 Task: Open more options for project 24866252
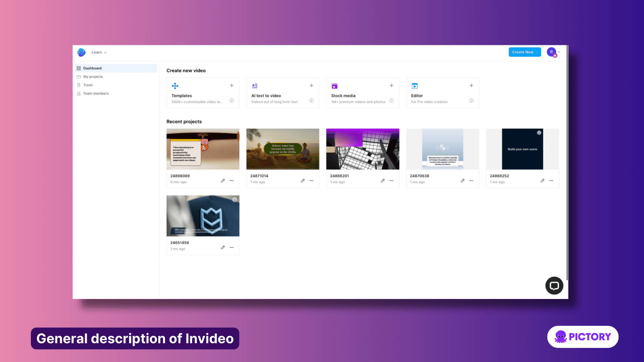click(551, 181)
